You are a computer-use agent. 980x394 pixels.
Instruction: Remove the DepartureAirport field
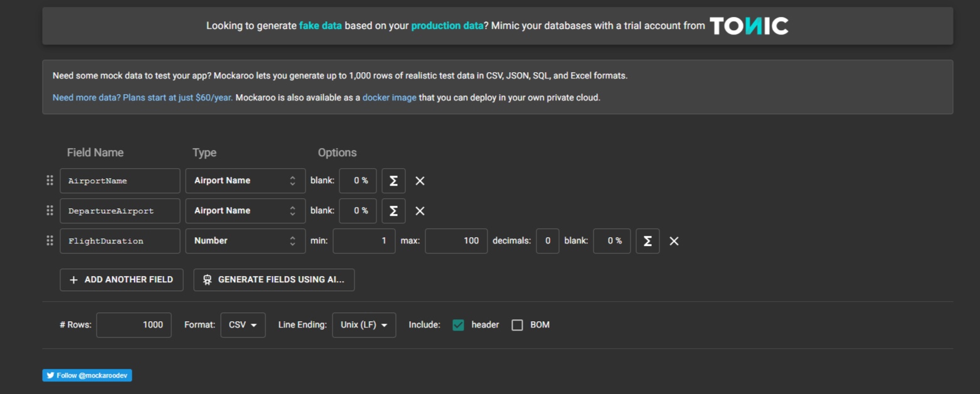420,211
